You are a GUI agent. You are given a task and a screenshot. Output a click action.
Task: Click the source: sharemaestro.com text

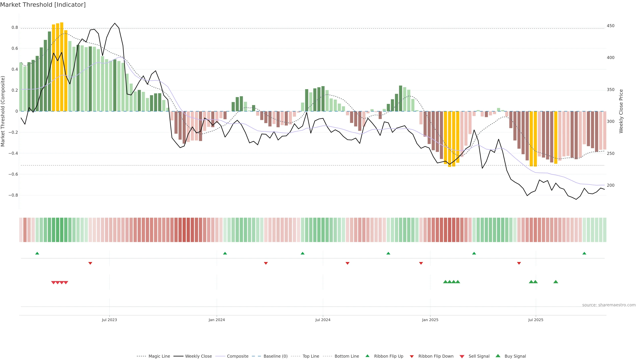609,305
